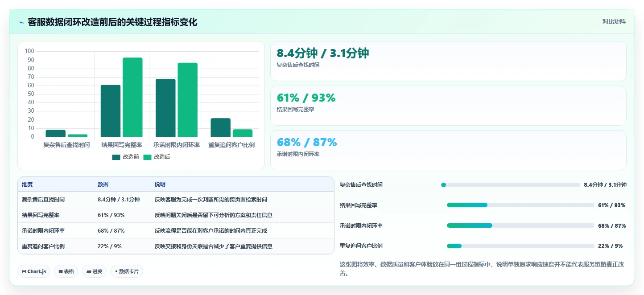Click the 改造后 bar for 复杂售后查找时间
This screenshot has height=295, width=644.
pos(78,135)
